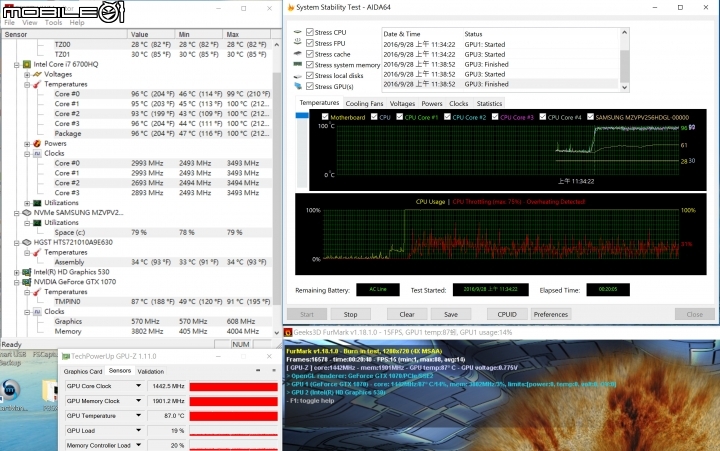
Task: Click the GPU-Z icon in its title bar
Action: [x=66, y=356]
